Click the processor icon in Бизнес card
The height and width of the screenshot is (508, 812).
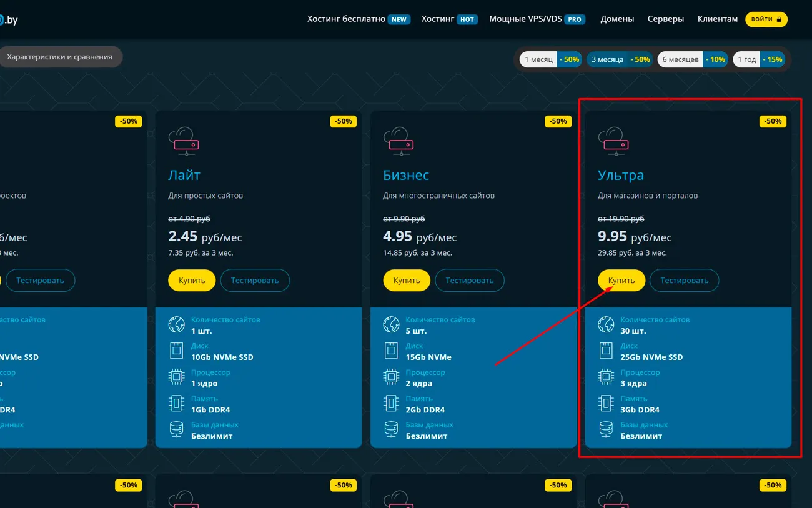(392, 377)
